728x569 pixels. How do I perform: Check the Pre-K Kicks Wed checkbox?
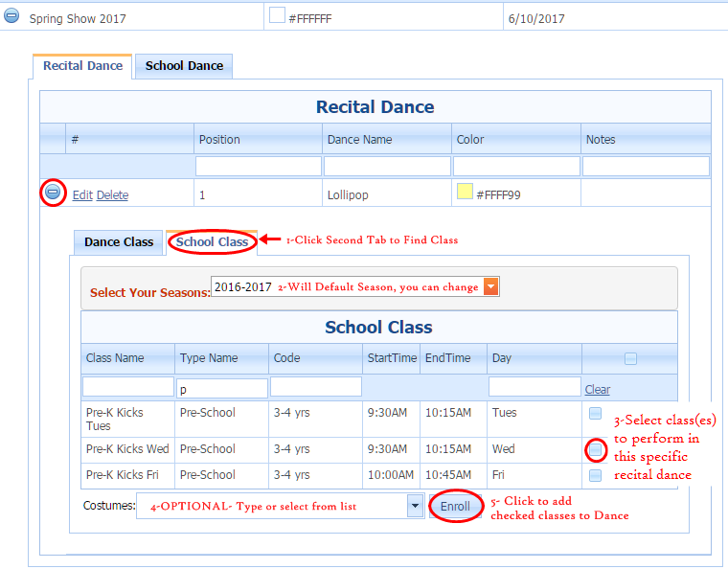pyautogui.click(x=595, y=449)
